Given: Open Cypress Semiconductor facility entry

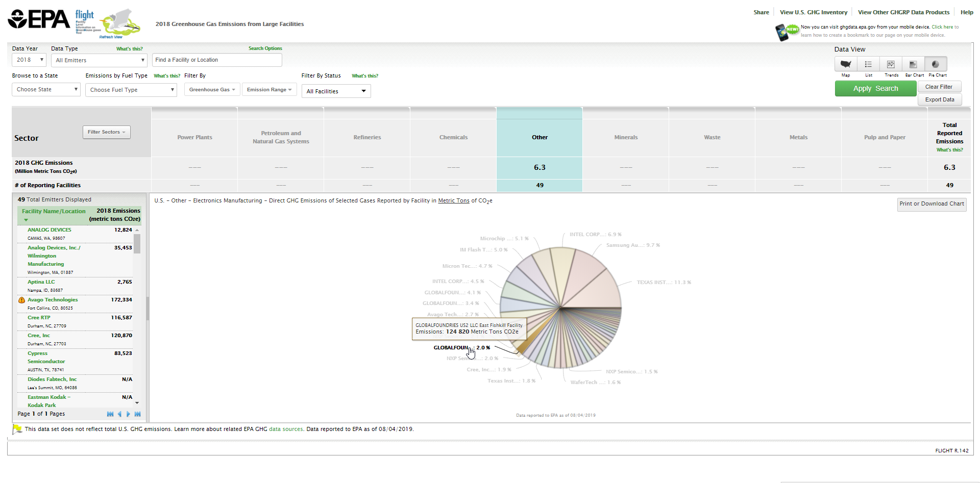Looking at the screenshot, I should 46,358.
